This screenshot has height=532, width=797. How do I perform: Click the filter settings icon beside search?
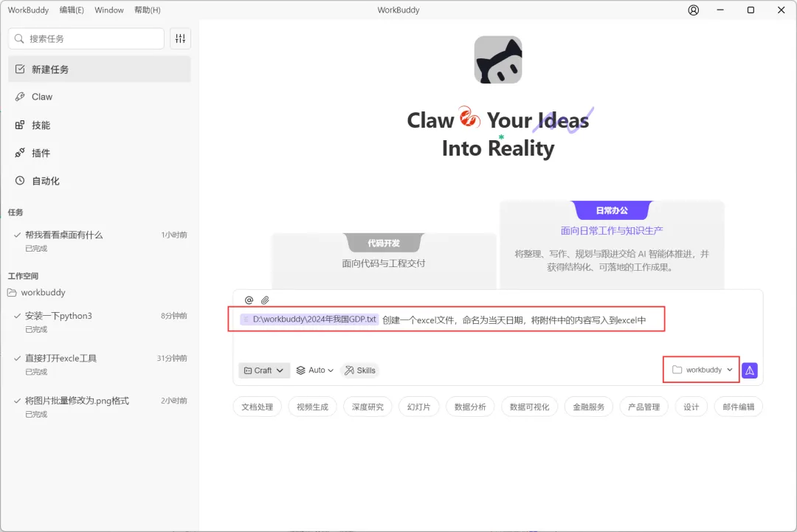pos(181,38)
